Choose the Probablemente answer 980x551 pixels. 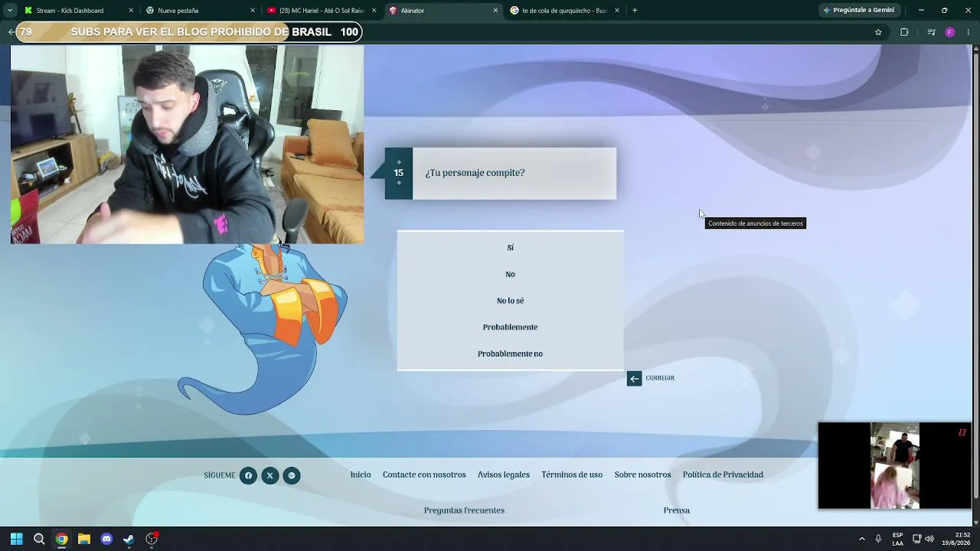(x=510, y=328)
